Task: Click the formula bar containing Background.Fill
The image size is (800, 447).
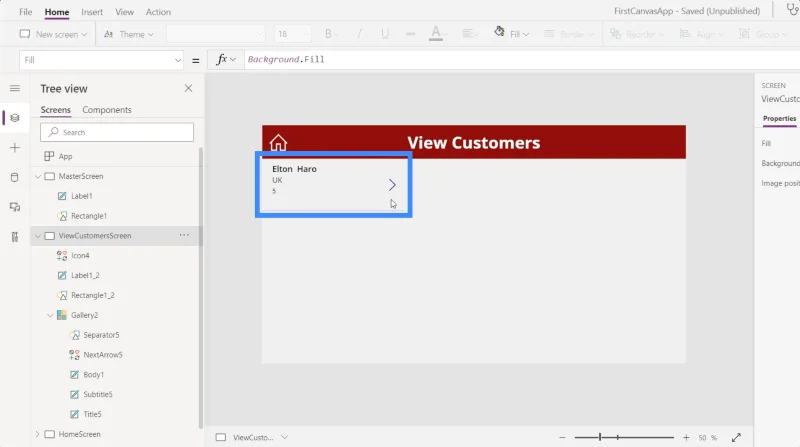Action: [521, 59]
